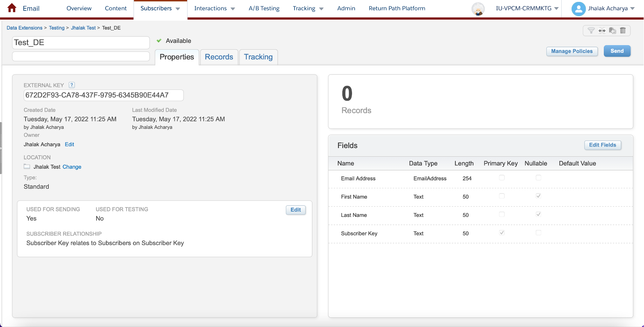The image size is (644, 327).
Task: Open the External Key help icon
Action: (72, 85)
